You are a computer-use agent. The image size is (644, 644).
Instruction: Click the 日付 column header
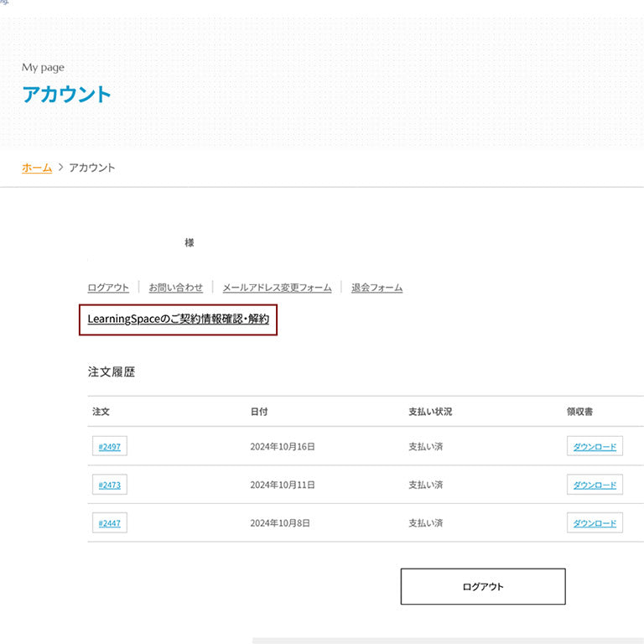pyautogui.click(x=259, y=412)
